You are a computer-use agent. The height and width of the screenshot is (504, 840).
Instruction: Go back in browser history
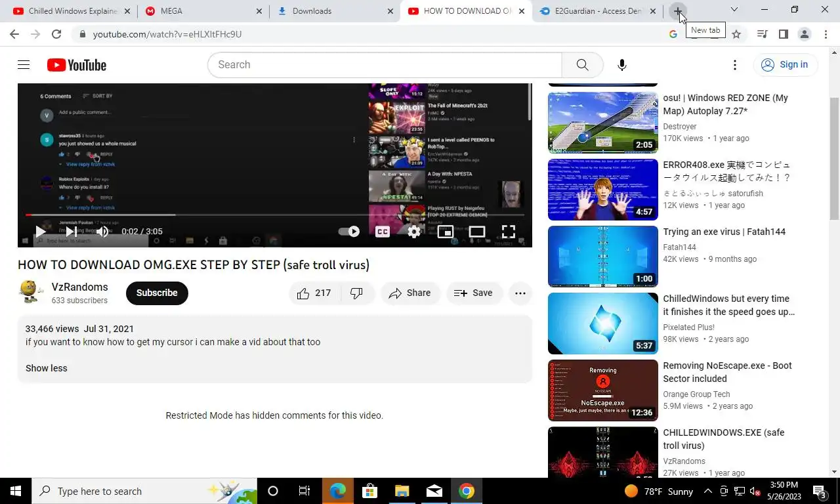[14, 34]
